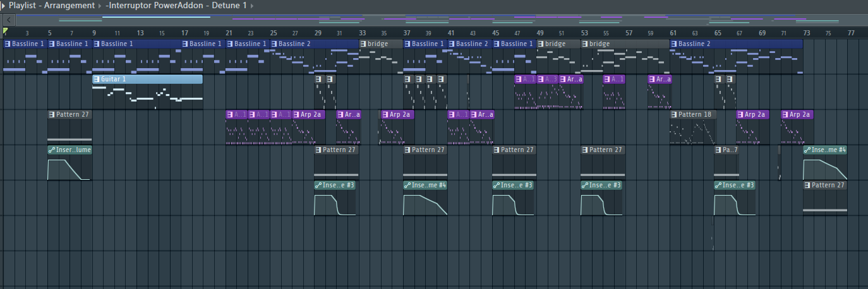Open clip icon of Pattern 27 at bar 29
Screen dimensions: 868x289
coord(318,150)
